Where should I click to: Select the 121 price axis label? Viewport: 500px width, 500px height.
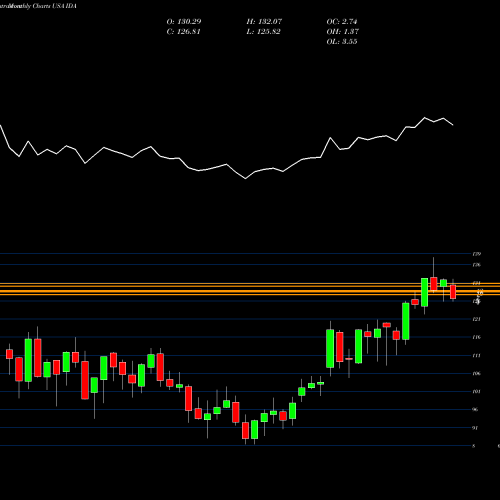(477, 319)
